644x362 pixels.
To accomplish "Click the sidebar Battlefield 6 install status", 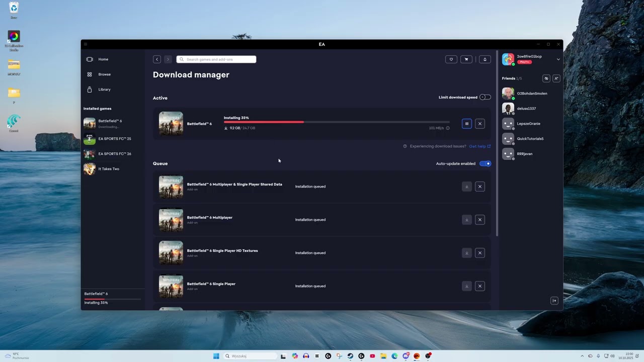I will pyautogui.click(x=113, y=298).
